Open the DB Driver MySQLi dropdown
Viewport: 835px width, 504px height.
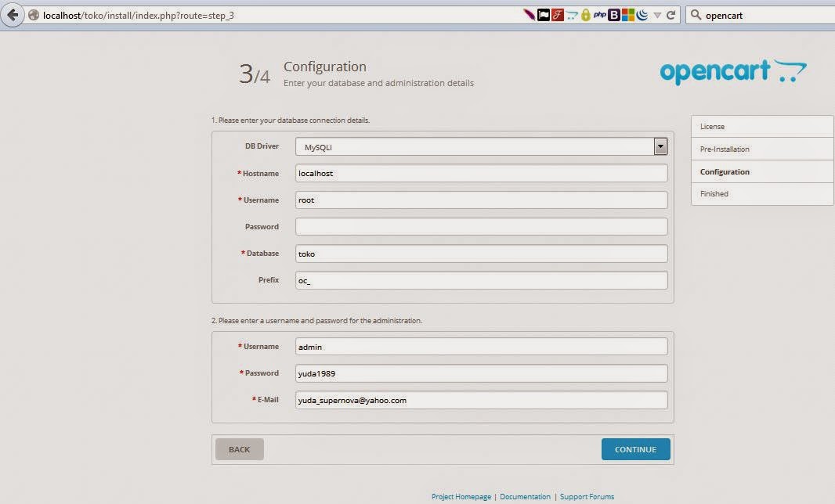482,147
